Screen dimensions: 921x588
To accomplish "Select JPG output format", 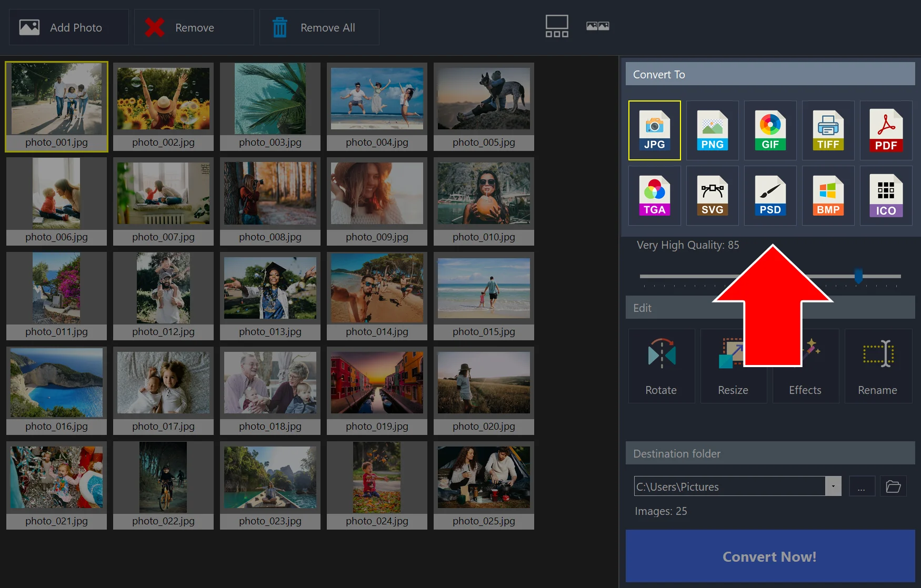I will coord(654,130).
